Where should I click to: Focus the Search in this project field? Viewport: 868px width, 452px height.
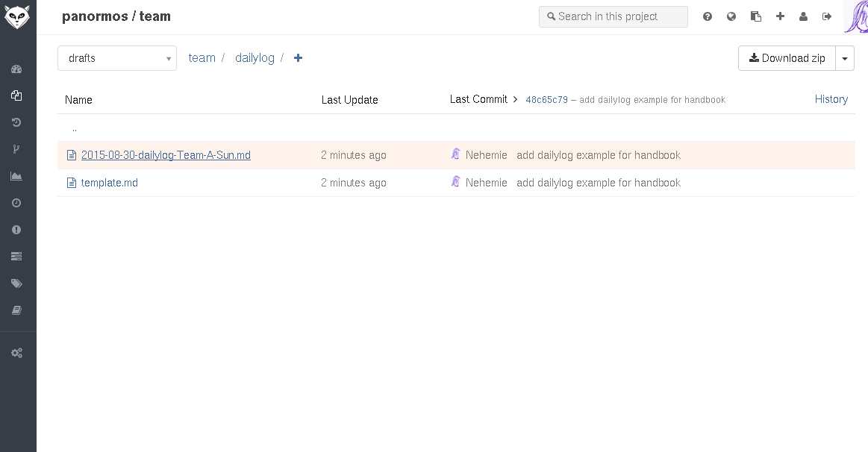tap(613, 16)
